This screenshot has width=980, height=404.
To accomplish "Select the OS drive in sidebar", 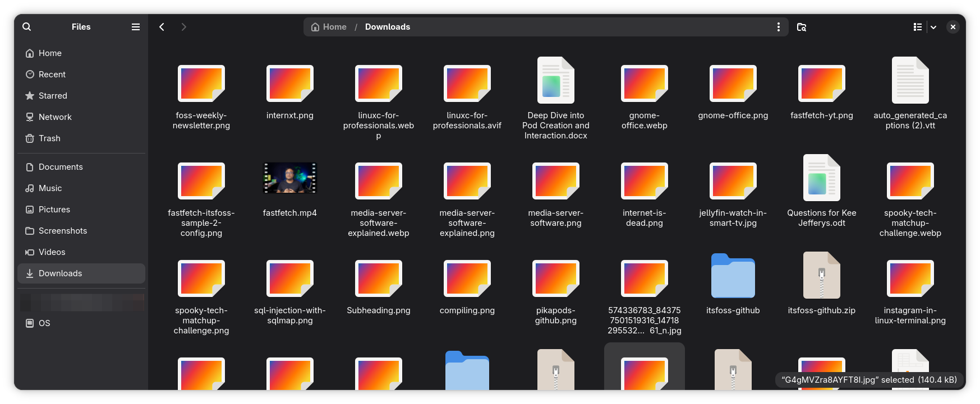I will [44, 323].
